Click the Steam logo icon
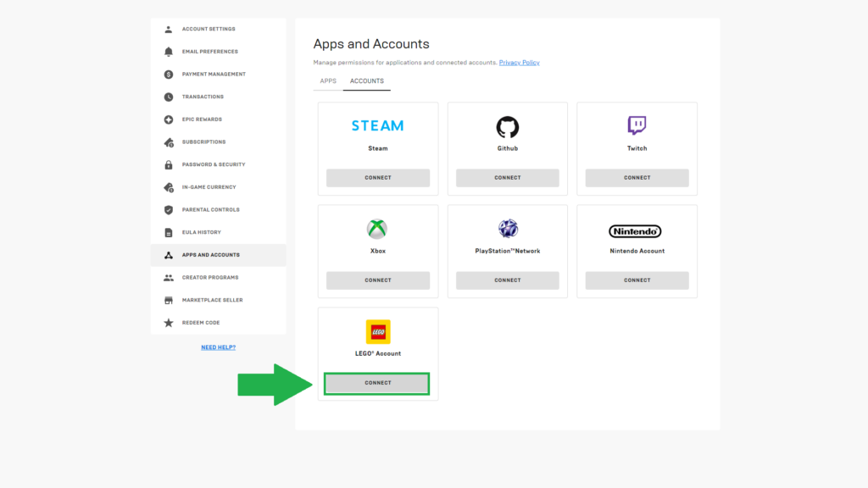This screenshot has height=488, width=868. [377, 125]
